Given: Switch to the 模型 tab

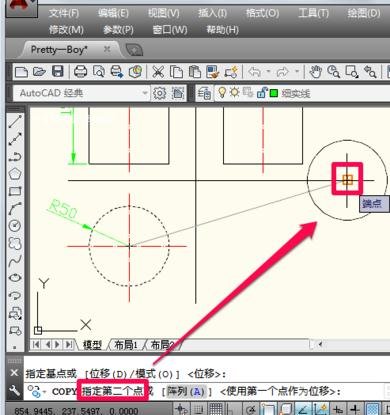Looking at the screenshot, I should [x=92, y=345].
